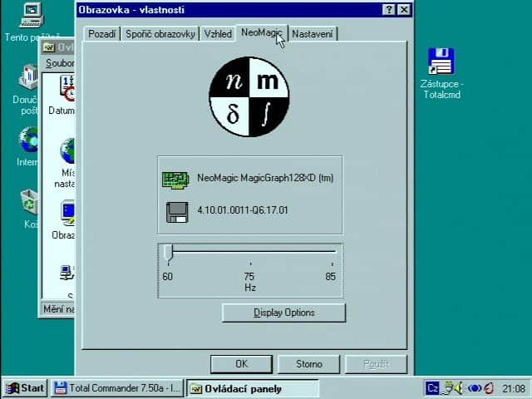Click the red tray icon beside clock

489,388
